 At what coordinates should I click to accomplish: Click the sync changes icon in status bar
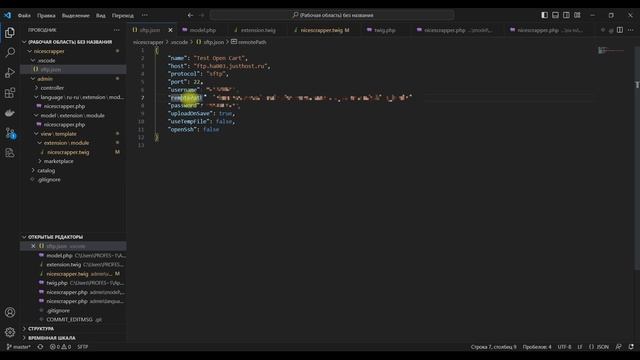click(40, 347)
